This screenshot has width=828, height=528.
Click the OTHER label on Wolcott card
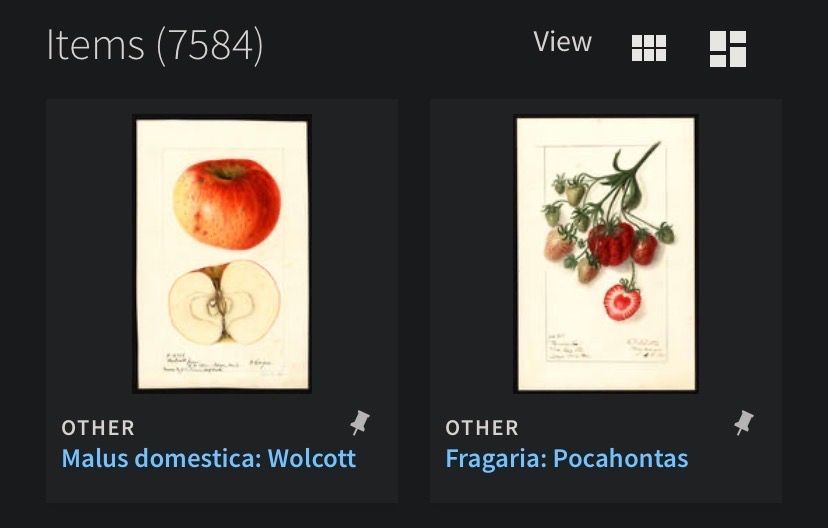(x=98, y=428)
